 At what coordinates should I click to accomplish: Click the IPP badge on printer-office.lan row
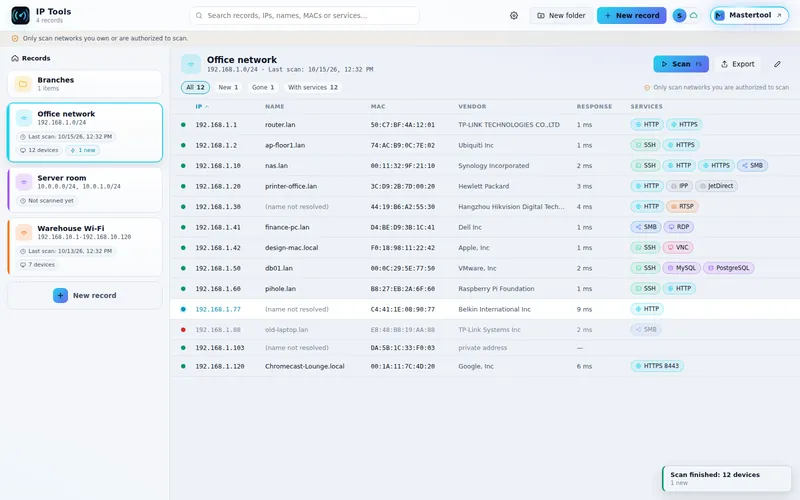[x=679, y=186]
